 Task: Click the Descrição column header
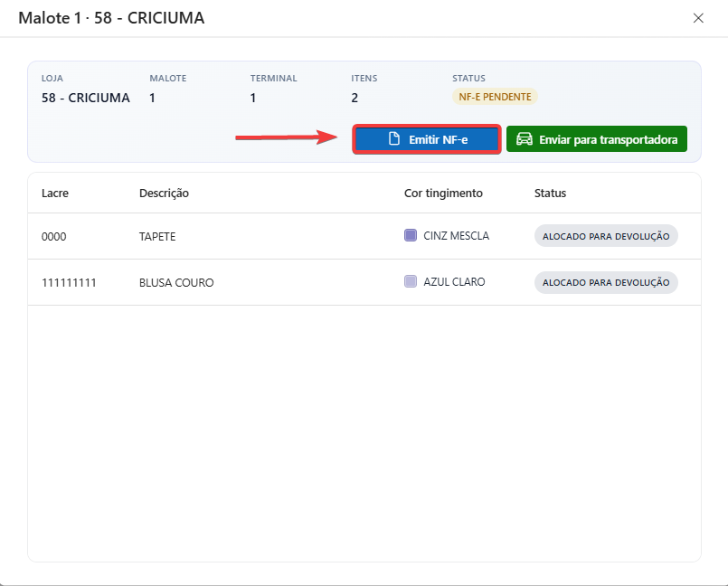(x=164, y=194)
